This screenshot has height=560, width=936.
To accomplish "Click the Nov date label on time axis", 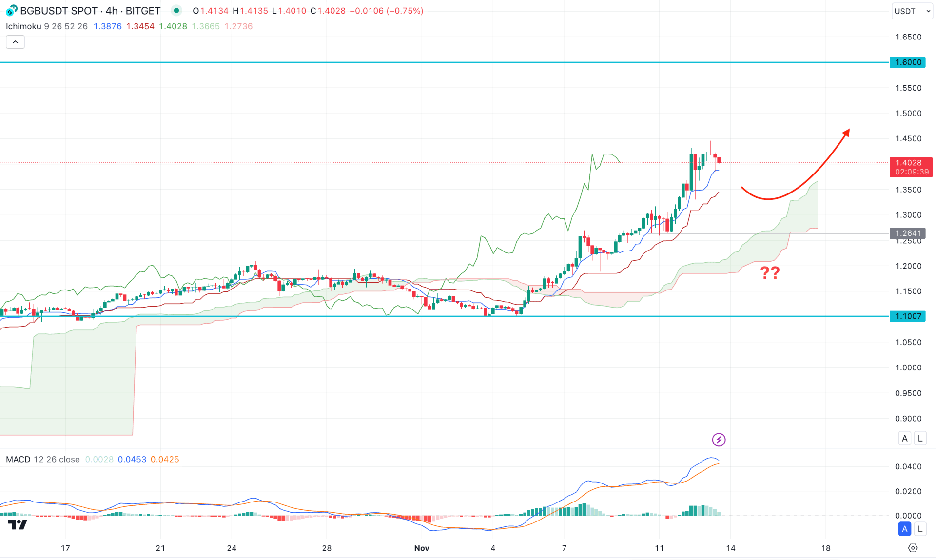I will click(422, 548).
